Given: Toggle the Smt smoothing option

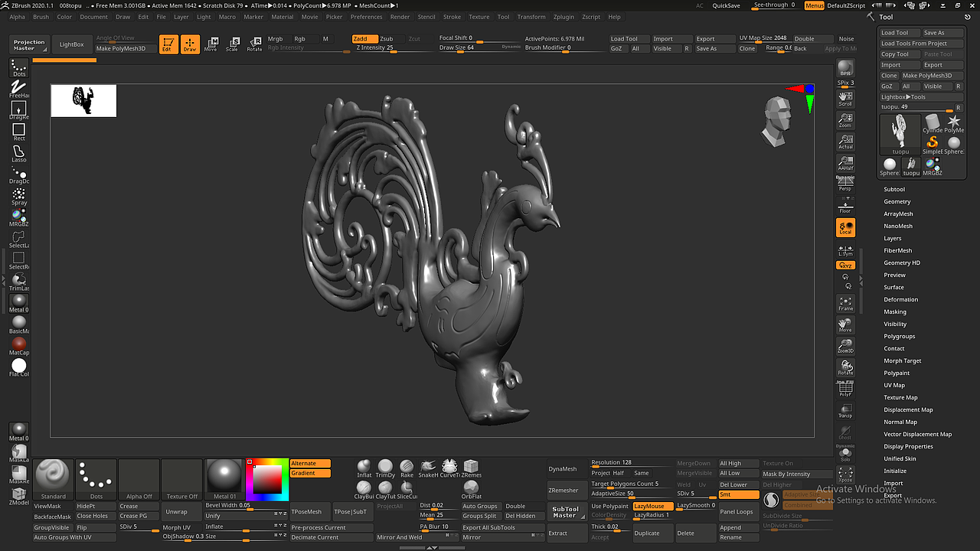Looking at the screenshot, I should pyautogui.click(x=739, y=494).
